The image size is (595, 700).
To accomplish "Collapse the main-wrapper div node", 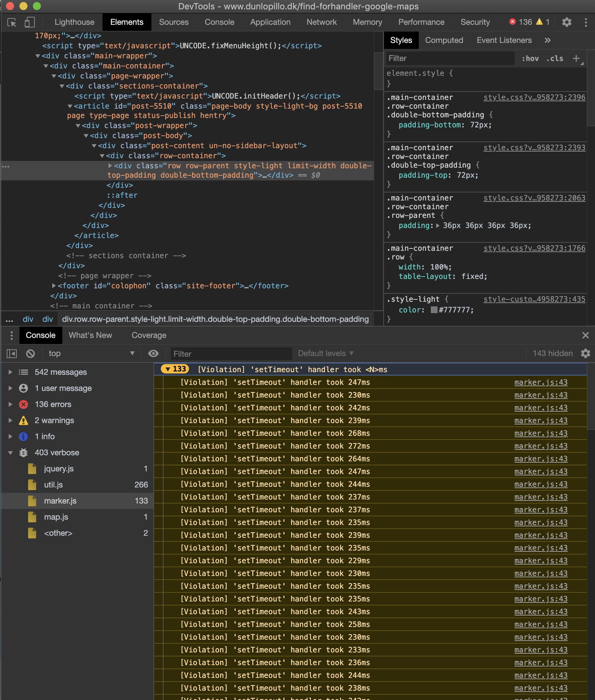I will point(38,56).
